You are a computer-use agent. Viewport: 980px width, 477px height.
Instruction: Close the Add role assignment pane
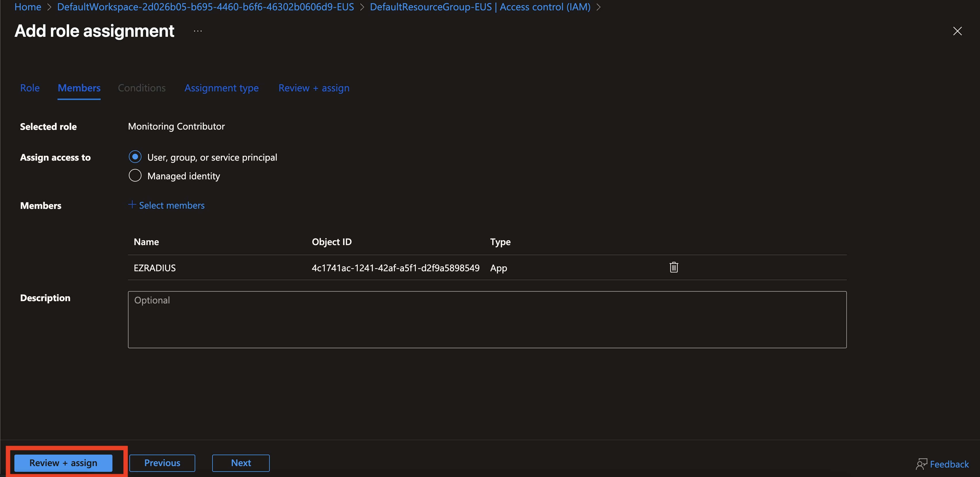[957, 31]
